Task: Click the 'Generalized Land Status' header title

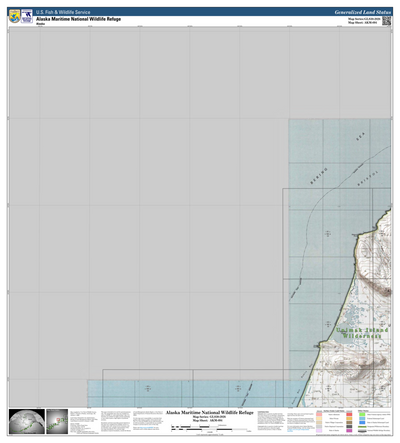Action: pyautogui.click(x=362, y=12)
